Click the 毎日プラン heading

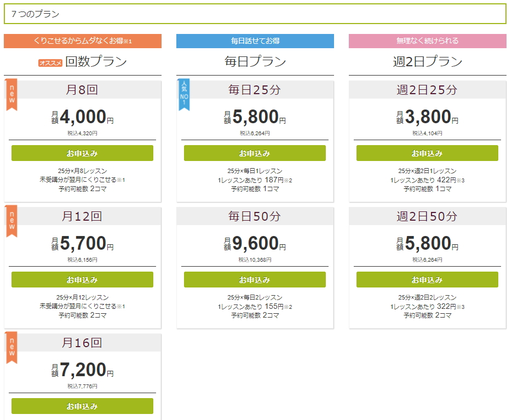pyautogui.click(x=255, y=61)
